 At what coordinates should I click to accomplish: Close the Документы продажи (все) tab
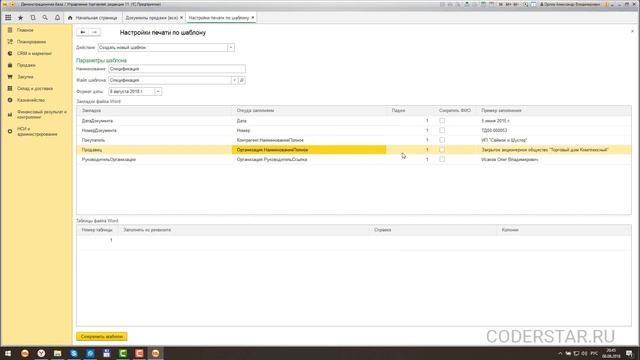[182, 18]
